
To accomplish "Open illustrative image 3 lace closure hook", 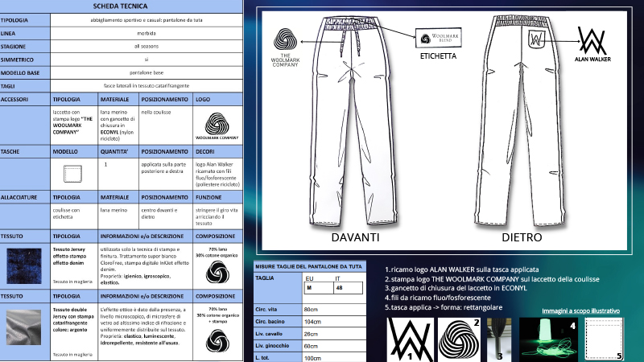I will click(499, 339).
